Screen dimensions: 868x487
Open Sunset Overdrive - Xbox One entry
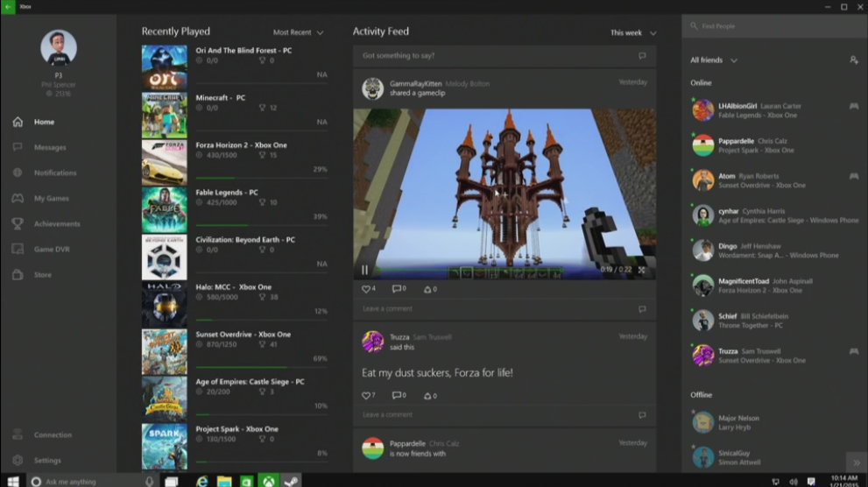coord(235,351)
